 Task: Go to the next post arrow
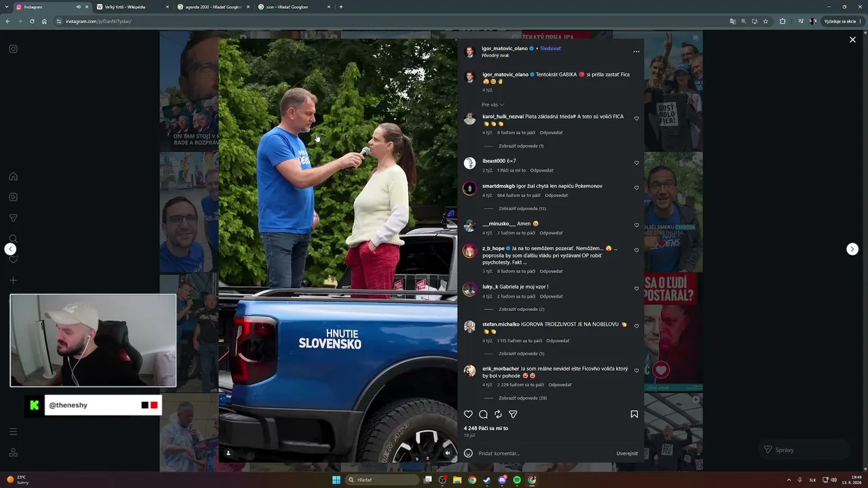click(852, 249)
